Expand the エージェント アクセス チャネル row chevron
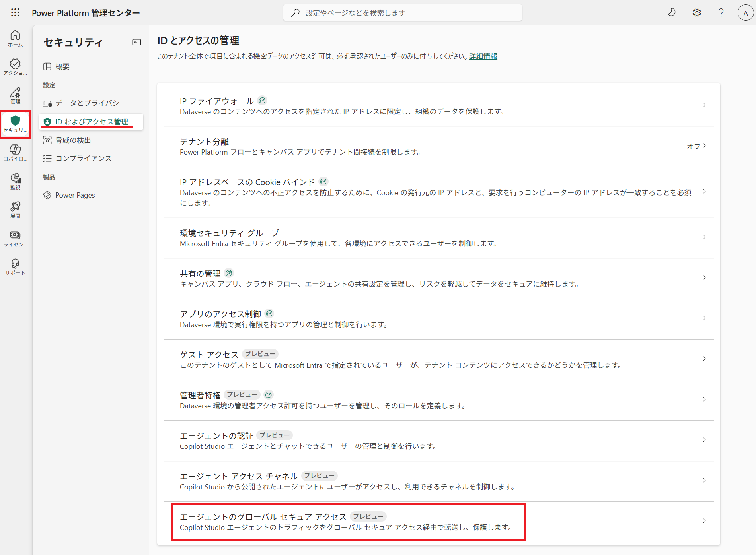The width and height of the screenshot is (756, 555). (704, 480)
